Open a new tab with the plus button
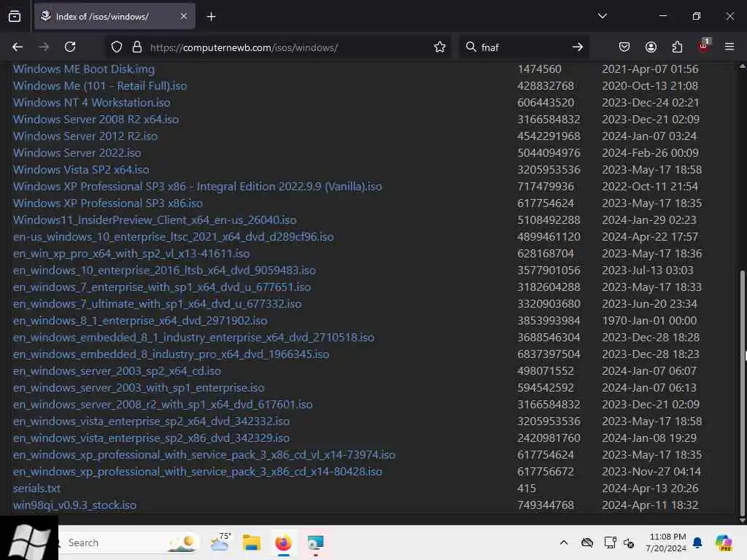Screen dimensions: 747x560 [211, 17]
